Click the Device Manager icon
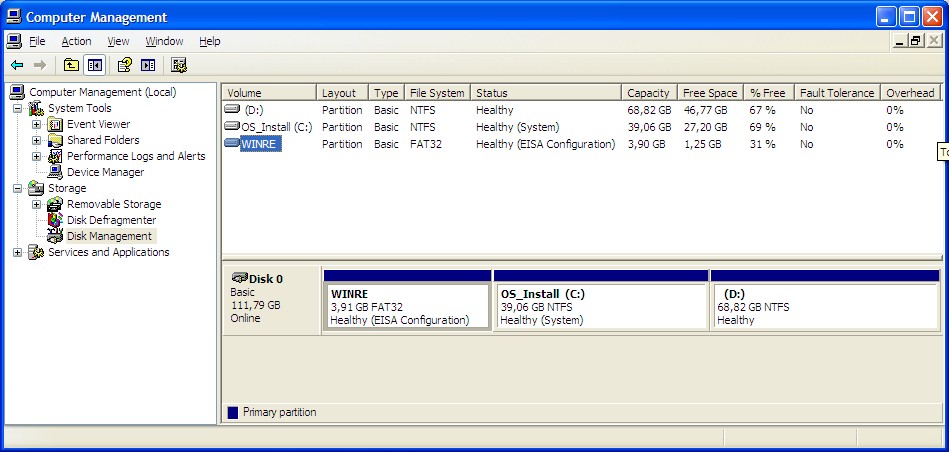This screenshot has width=949, height=452. coord(55,172)
